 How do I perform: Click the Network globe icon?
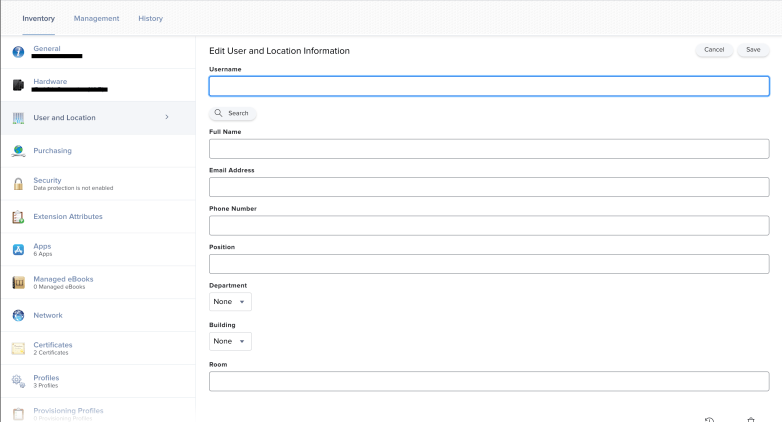tap(18, 316)
